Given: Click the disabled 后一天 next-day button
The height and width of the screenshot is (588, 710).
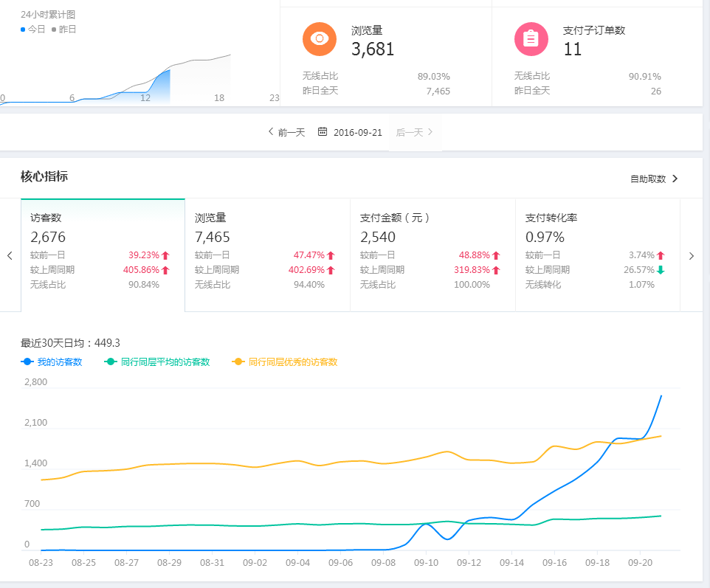Looking at the screenshot, I should pos(415,132).
